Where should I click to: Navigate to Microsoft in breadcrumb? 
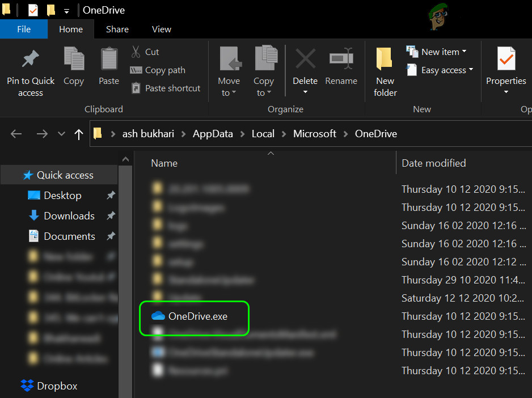coord(315,134)
